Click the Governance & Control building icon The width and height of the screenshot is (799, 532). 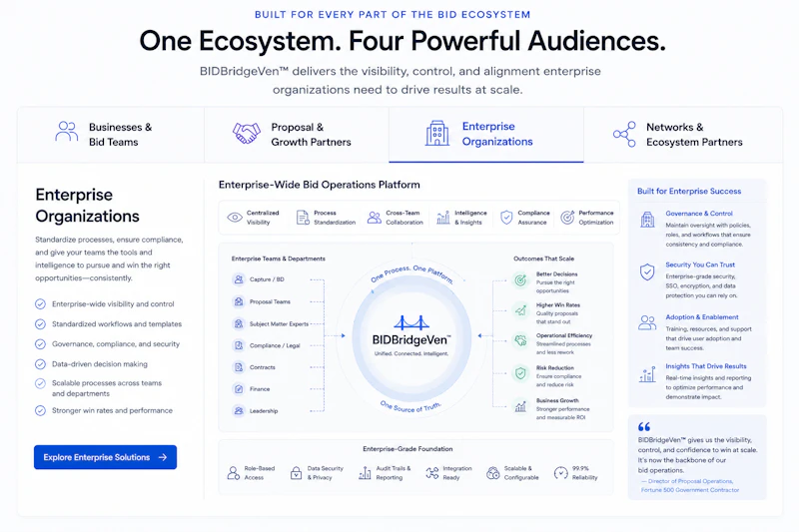[x=647, y=220]
